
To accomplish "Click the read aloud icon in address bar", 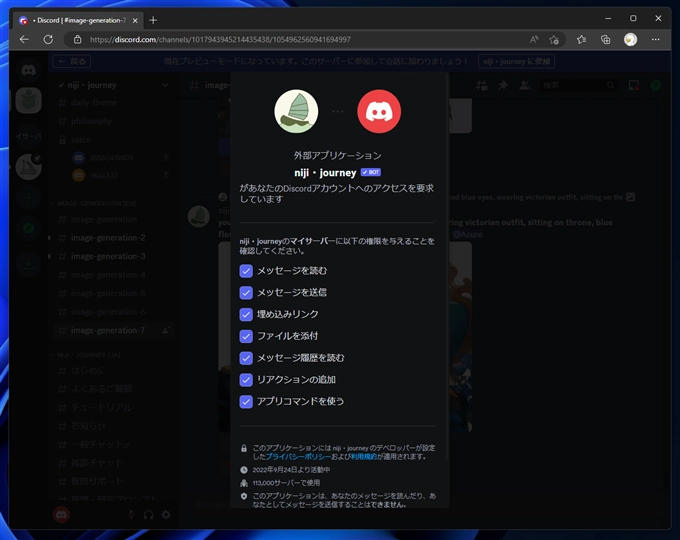I will [x=534, y=39].
